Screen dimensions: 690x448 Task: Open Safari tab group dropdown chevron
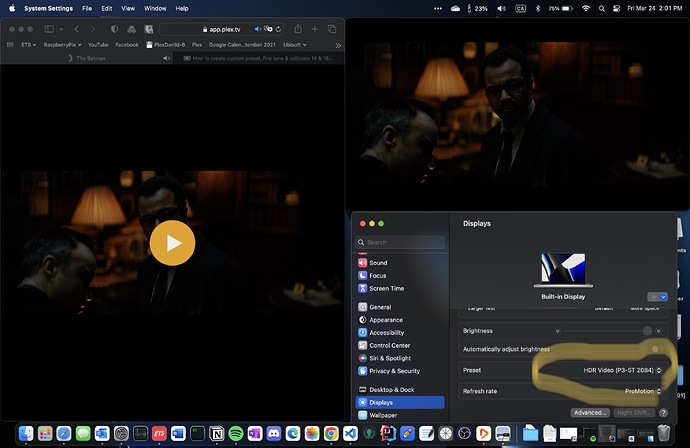pyautogui.click(x=61, y=29)
